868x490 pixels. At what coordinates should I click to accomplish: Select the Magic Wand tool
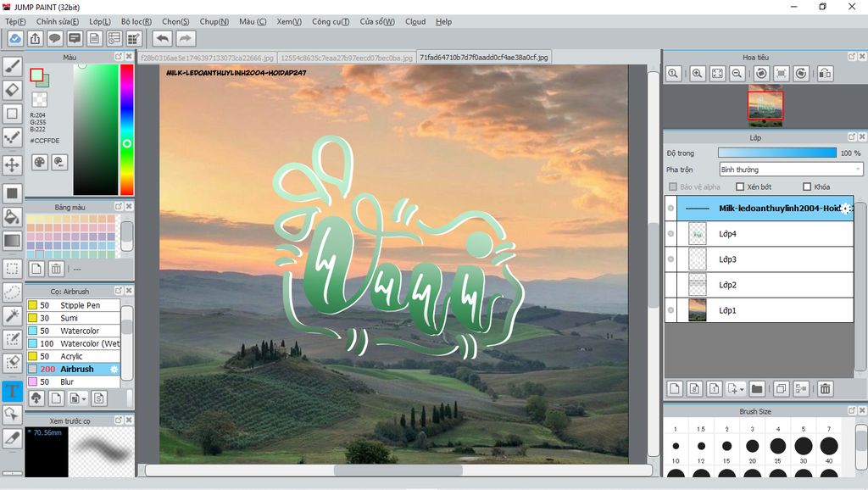[12, 315]
